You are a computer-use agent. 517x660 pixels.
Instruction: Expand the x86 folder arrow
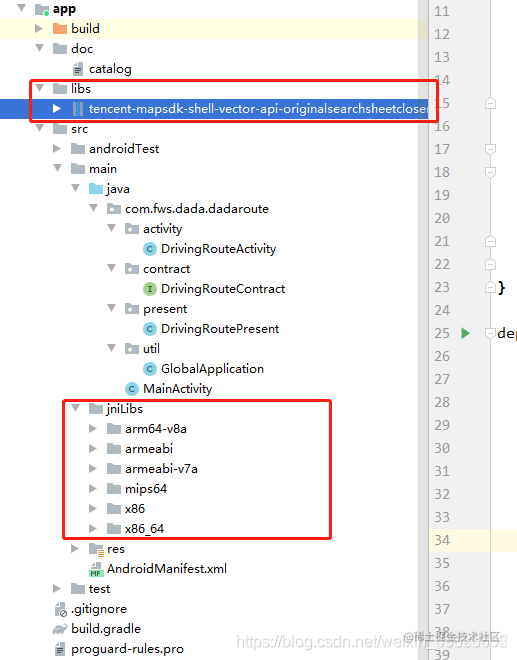93,508
